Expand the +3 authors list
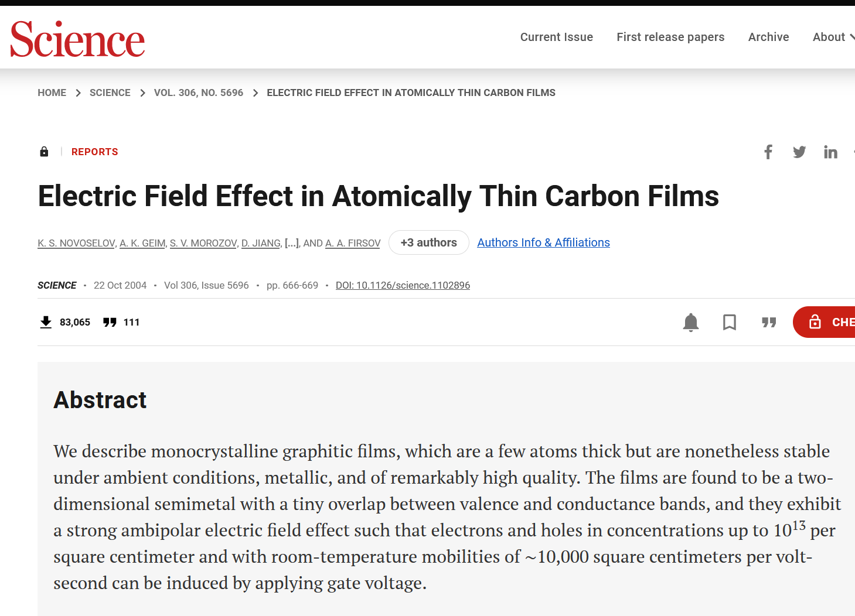The width and height of the screenshot is (855, 616). click(x=428, y=242)
